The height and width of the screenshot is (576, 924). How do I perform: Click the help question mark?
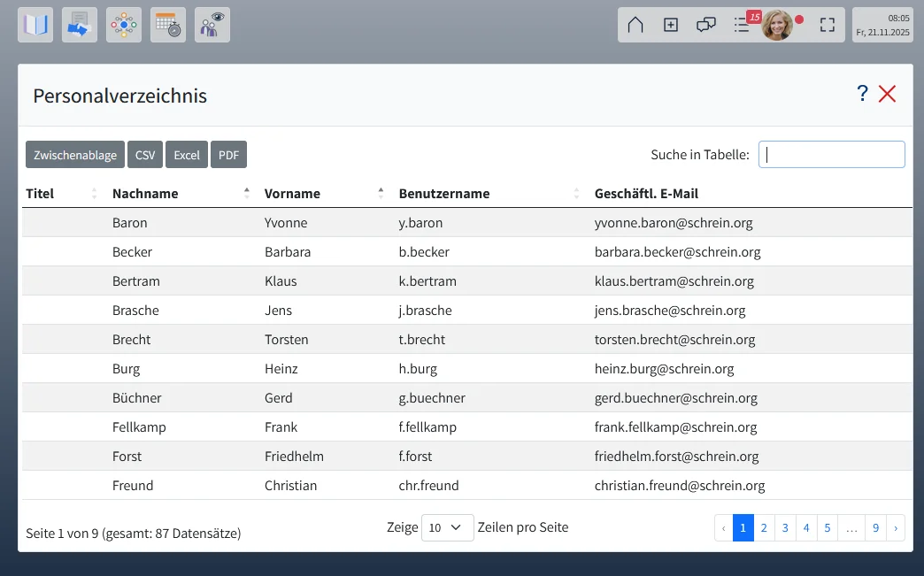point(862,93)
